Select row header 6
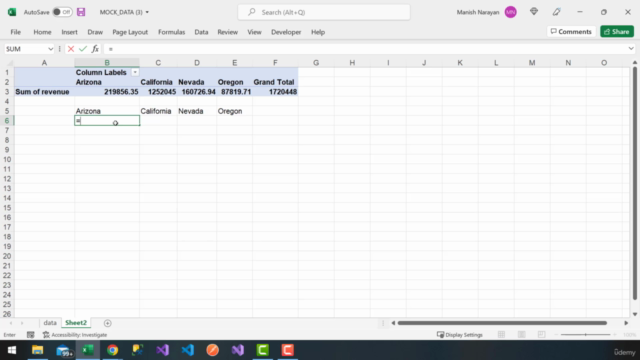 pos(7,120)
